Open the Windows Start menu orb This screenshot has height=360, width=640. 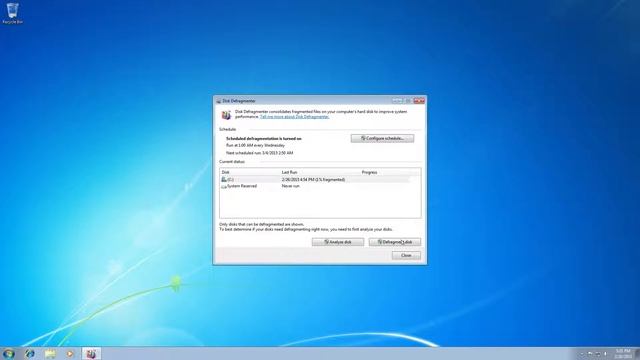(x=9, y=353)
